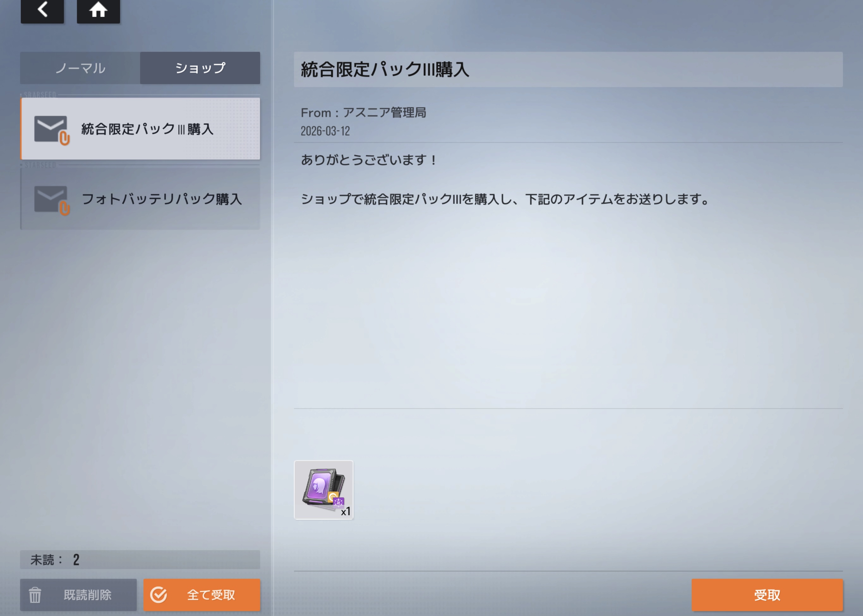Open the purple card pack reward item
863x616 pixels.
coord(323,490)
